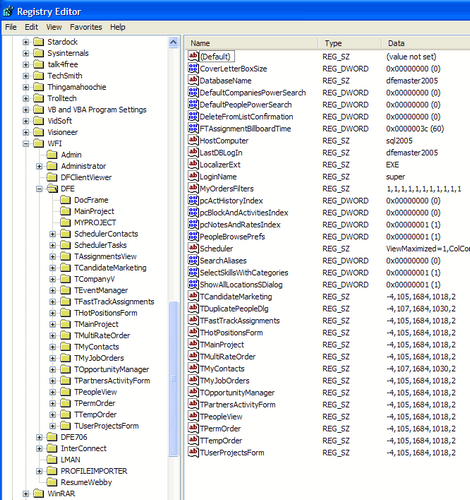This screenshot has height=500, width=470.
Task: Click the tree pane scroll-up arrow
Action: click(x=173, y=42)
